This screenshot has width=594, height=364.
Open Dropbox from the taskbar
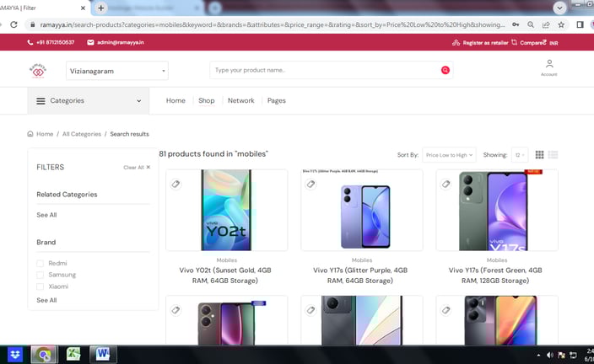[15, 355]
